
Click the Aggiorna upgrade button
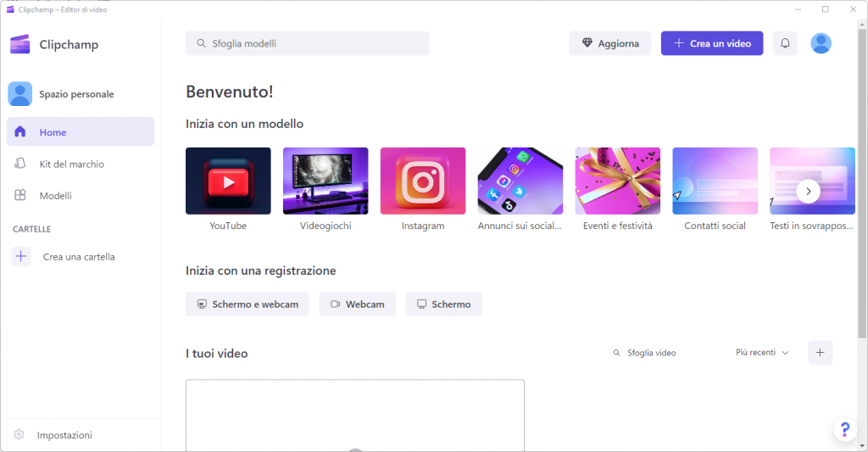(x=610, y=43)
